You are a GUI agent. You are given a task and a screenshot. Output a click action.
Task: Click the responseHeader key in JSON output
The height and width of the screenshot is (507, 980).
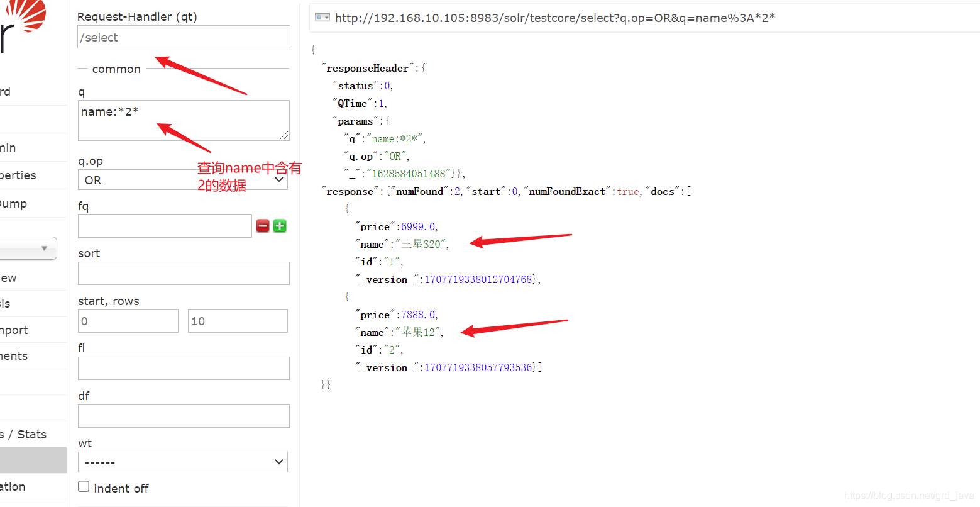click(x=368, y=68)
